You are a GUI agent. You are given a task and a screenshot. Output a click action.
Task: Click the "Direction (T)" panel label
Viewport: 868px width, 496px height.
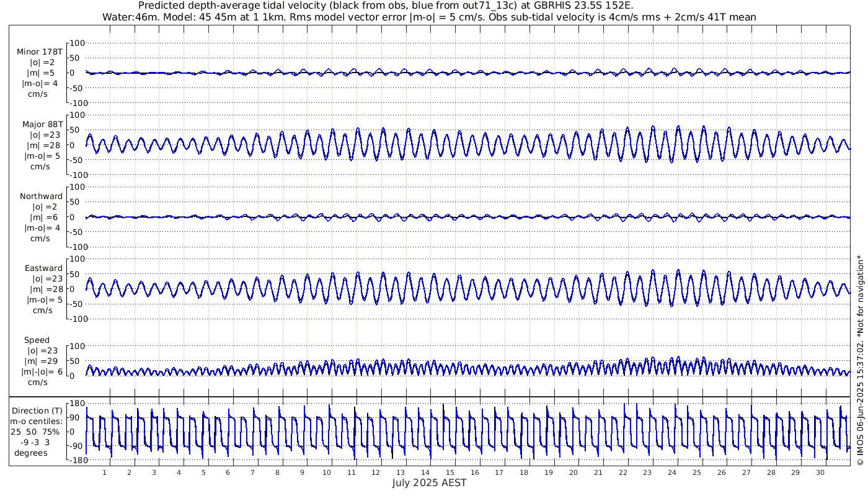click(x=38, y=410)
